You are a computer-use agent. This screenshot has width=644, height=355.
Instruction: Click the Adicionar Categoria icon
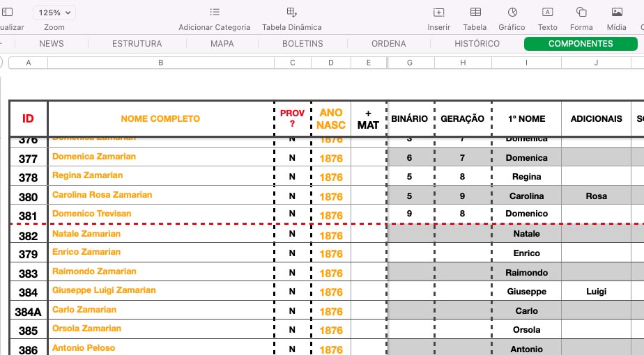[215, 13]
